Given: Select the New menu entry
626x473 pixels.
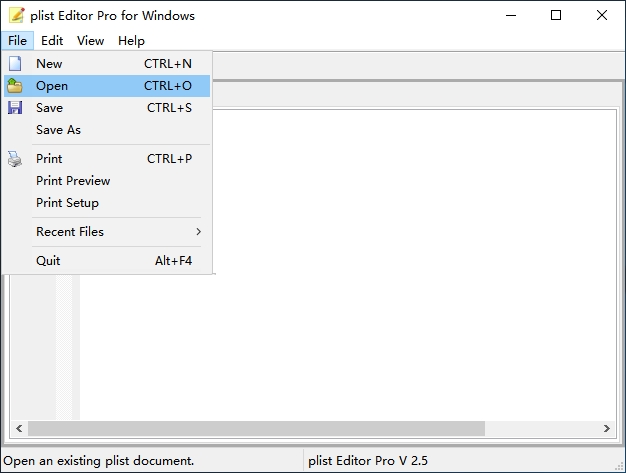Looking at the screenshot, I should 107,64.
